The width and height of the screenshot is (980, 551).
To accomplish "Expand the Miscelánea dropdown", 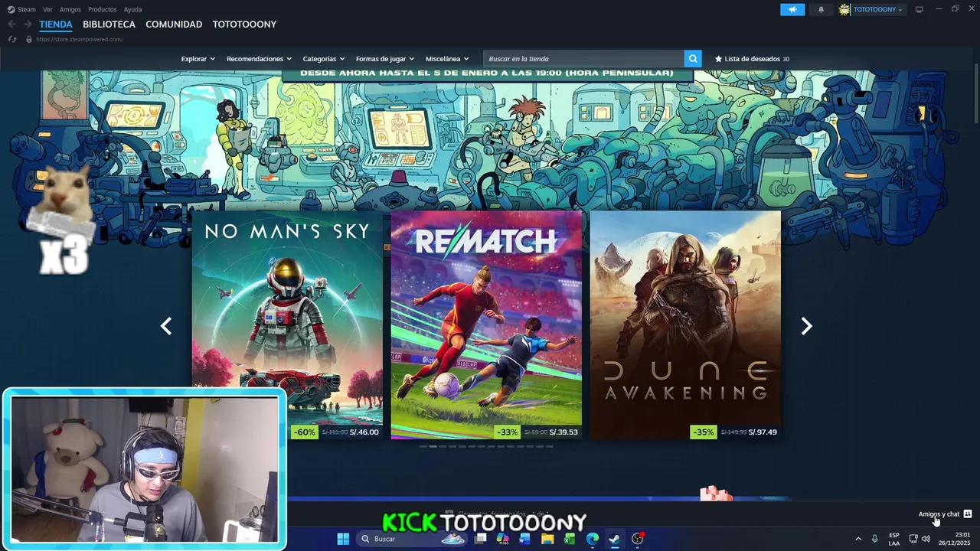I will (x=447, y=59).
